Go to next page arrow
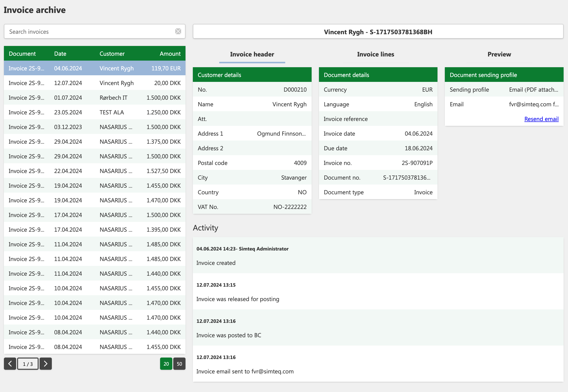 click(x=46, y=363)
